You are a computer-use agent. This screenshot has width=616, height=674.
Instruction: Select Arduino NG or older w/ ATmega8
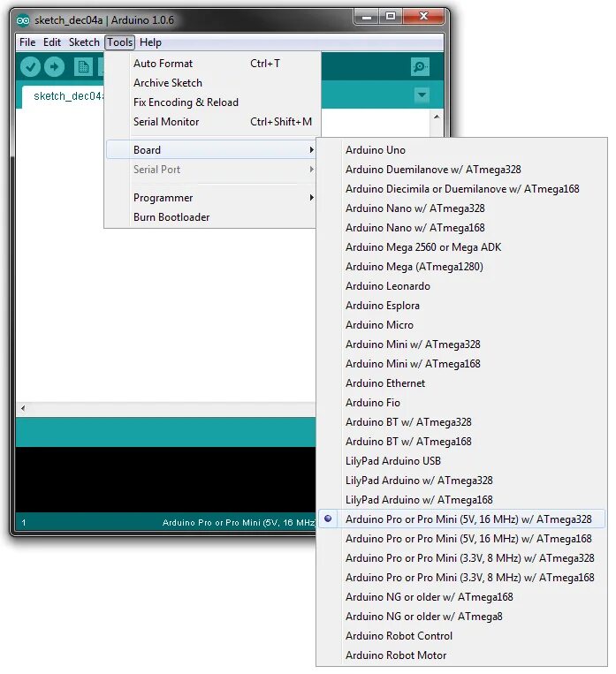[x=461, y=617]
